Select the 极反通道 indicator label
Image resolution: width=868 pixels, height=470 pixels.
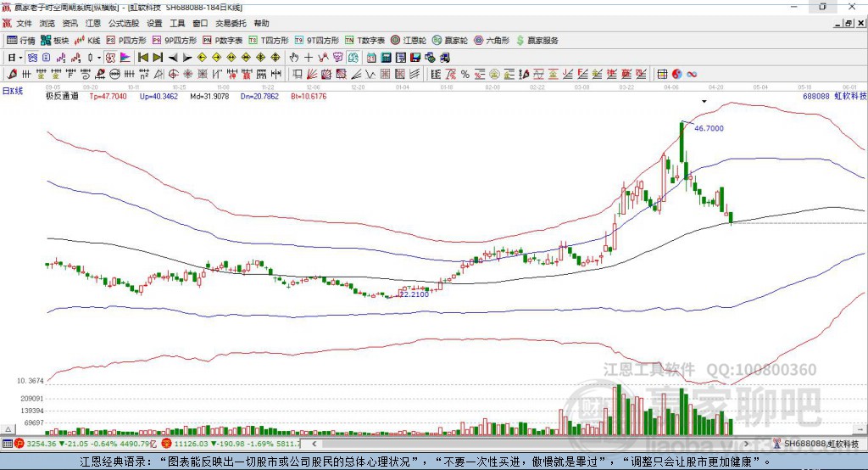pyautogui.click(x=62, y=97)
